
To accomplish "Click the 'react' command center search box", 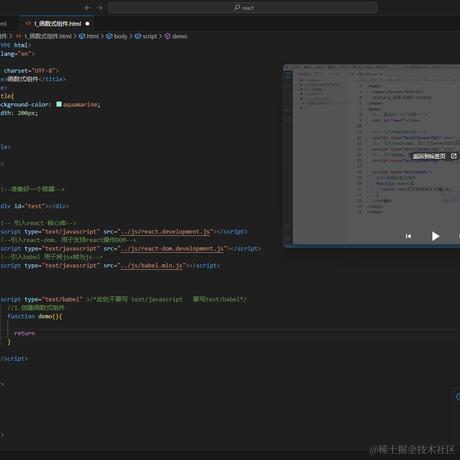I will [x=243, y=8].
